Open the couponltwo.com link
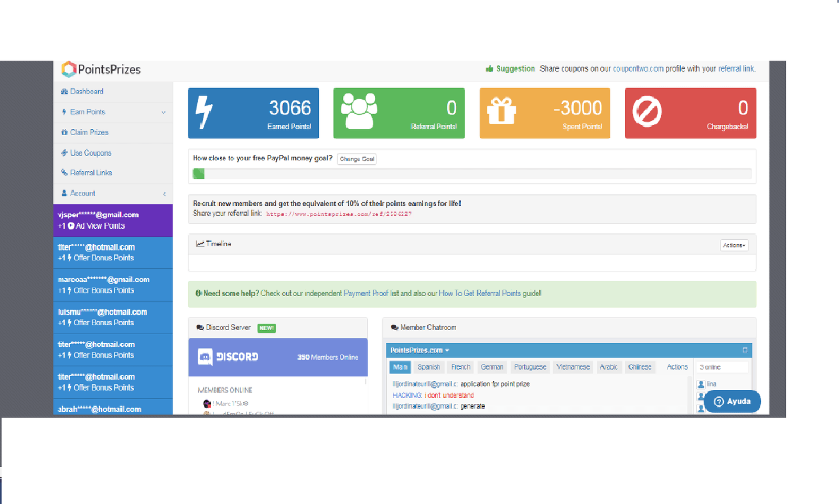The image size is (839, 504). click(638, 69)
